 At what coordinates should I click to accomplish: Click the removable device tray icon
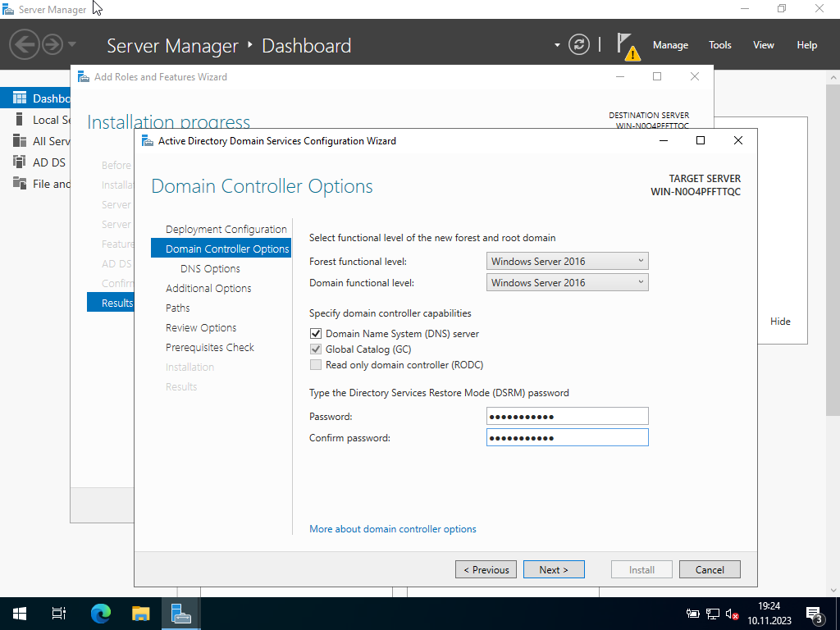(692, 614)
